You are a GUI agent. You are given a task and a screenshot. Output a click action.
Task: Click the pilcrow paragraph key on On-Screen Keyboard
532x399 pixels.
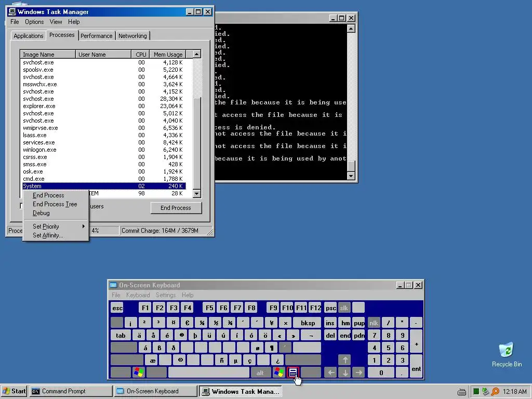271,348
